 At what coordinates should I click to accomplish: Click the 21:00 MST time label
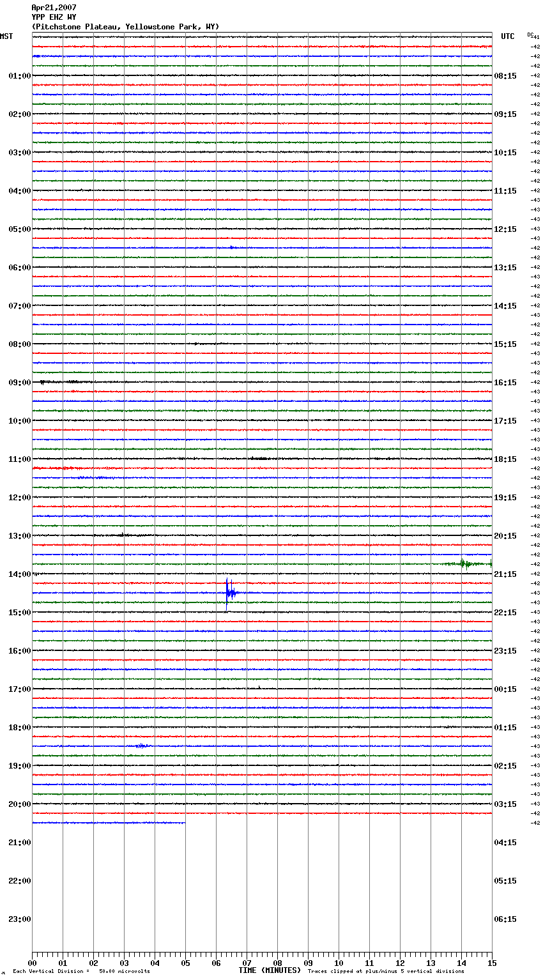20,843
